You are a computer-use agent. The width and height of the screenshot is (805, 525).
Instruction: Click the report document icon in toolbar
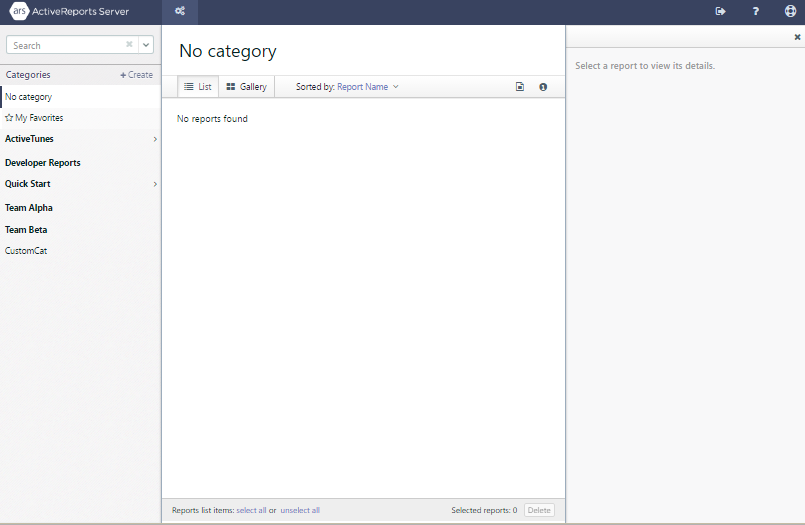click(x=520, y=87)
